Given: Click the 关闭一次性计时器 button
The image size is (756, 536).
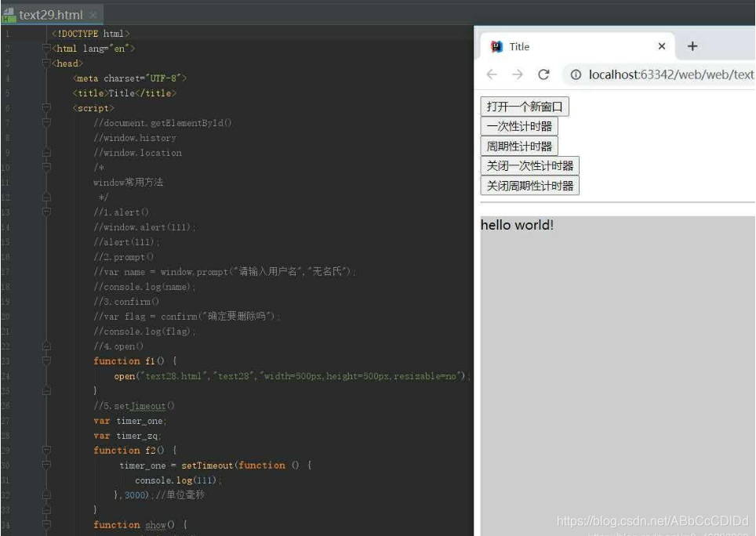Looking at the screenshot, I should pos(530,165).
